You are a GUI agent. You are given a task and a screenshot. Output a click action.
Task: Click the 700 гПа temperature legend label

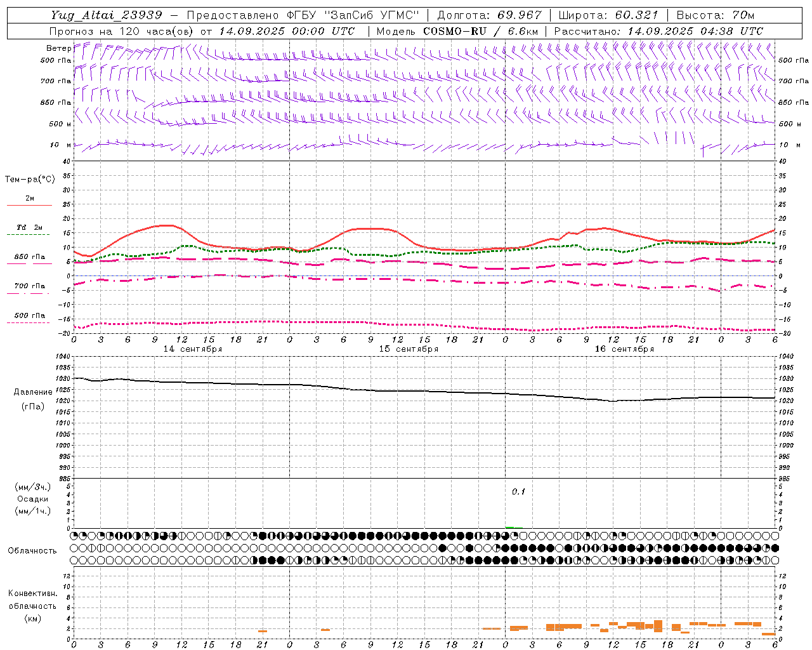point(30,286)
